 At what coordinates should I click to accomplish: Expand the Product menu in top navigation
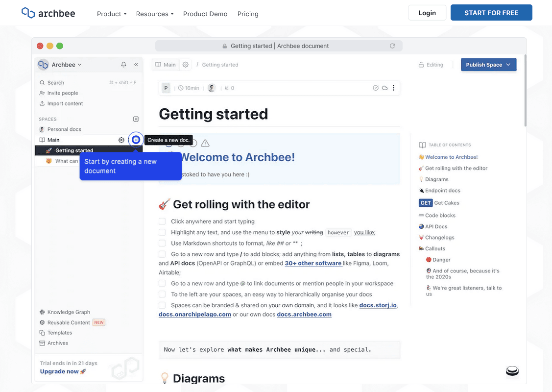click(112, 14)
